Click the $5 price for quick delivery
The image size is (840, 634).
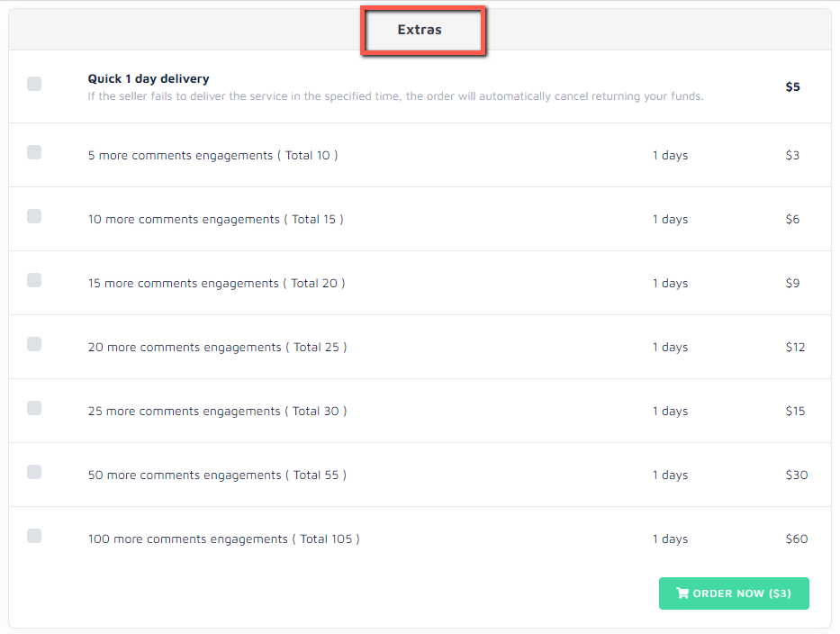(791, 86)
